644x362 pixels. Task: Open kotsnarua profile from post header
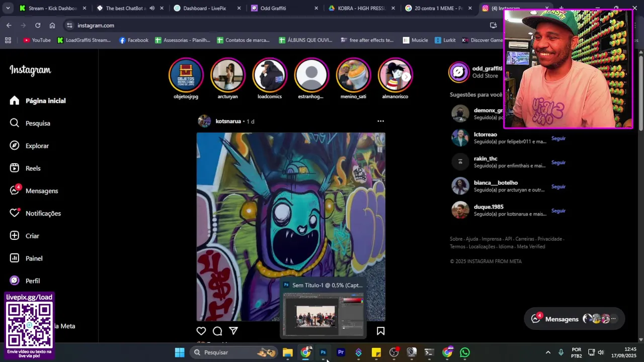[228, 121]
